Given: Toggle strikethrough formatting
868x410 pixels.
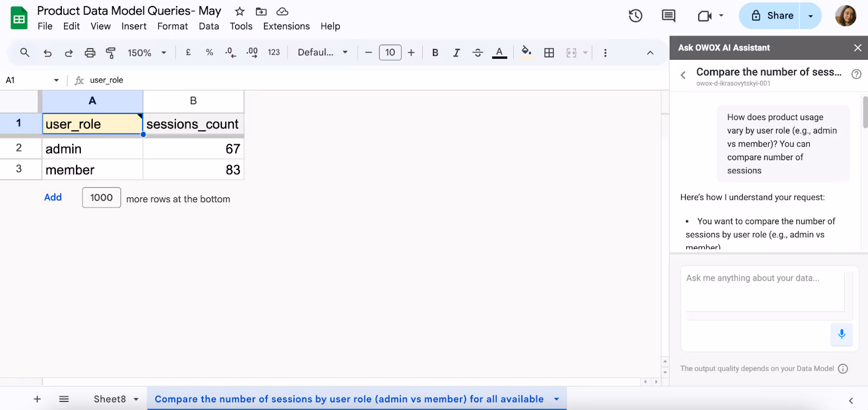Looking at the screenshot, I should click(x=478, y=53).
